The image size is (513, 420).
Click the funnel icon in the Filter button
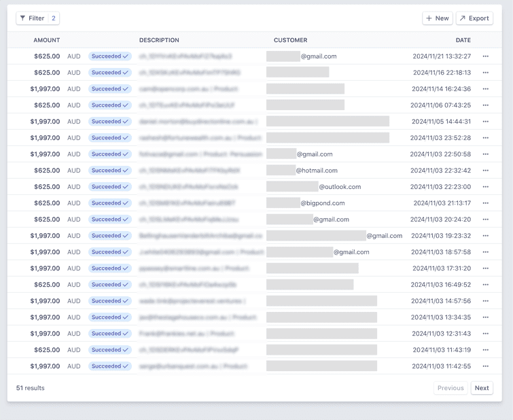pyautogui.click(x=22, y=18)
